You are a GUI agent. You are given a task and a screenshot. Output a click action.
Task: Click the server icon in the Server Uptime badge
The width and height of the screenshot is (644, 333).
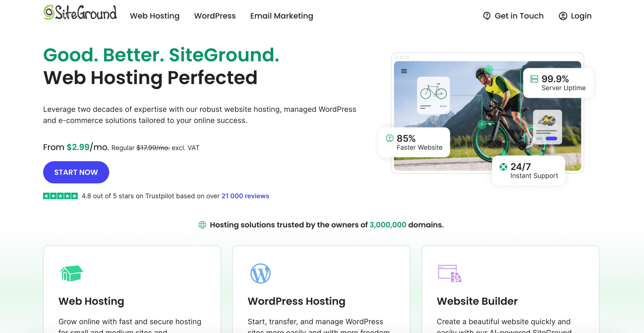click(534, 79)
